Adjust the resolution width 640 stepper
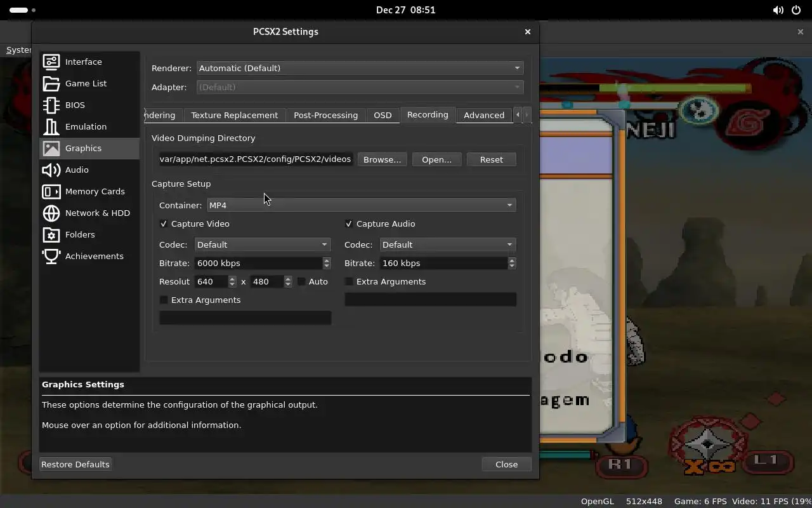The image size is (812, 508). (232, 281)
